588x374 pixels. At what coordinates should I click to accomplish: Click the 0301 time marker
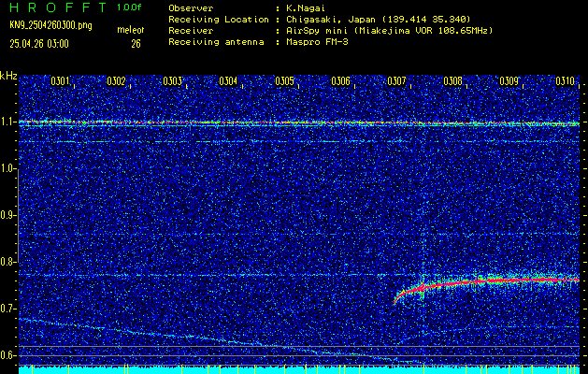click(x=60, y=81)
